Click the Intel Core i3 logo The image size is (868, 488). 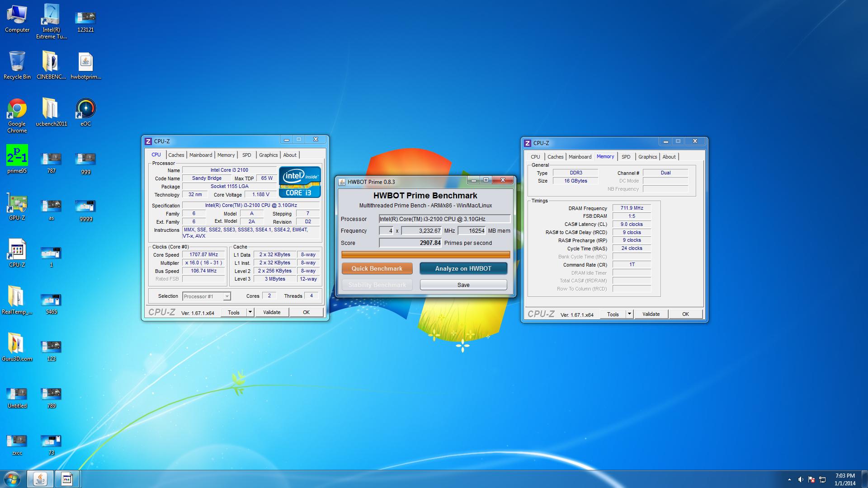click(x=300, y=182)
